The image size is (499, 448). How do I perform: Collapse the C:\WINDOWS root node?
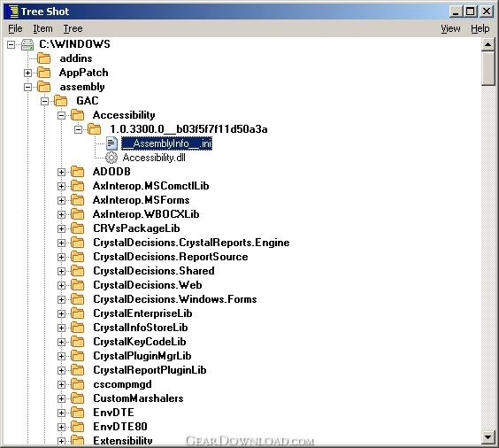[x=12, y=44]
